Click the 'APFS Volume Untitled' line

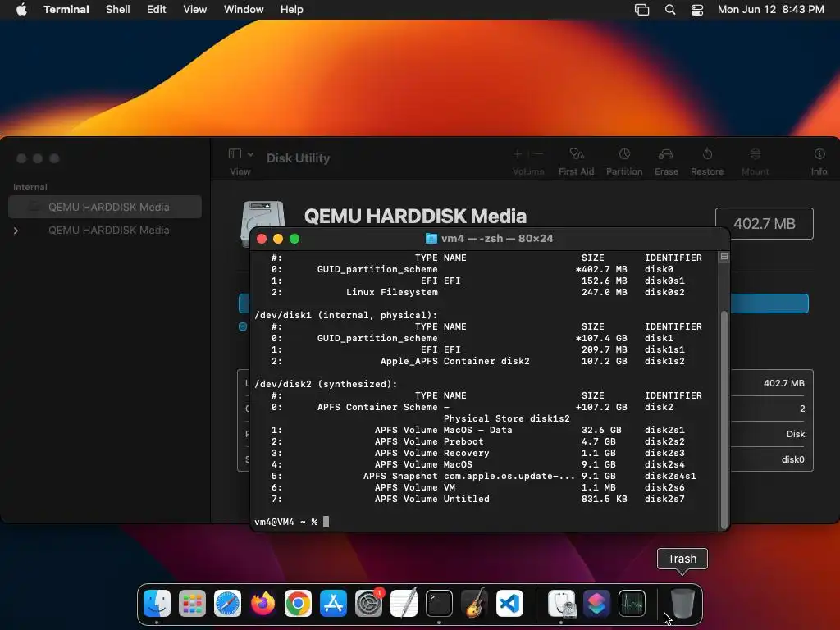(x=478, y=499)
